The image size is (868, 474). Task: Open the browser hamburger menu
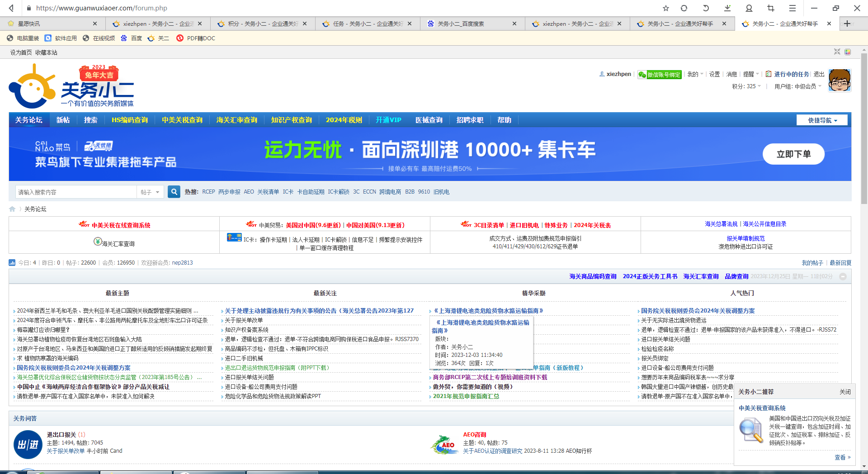[793, 8]
